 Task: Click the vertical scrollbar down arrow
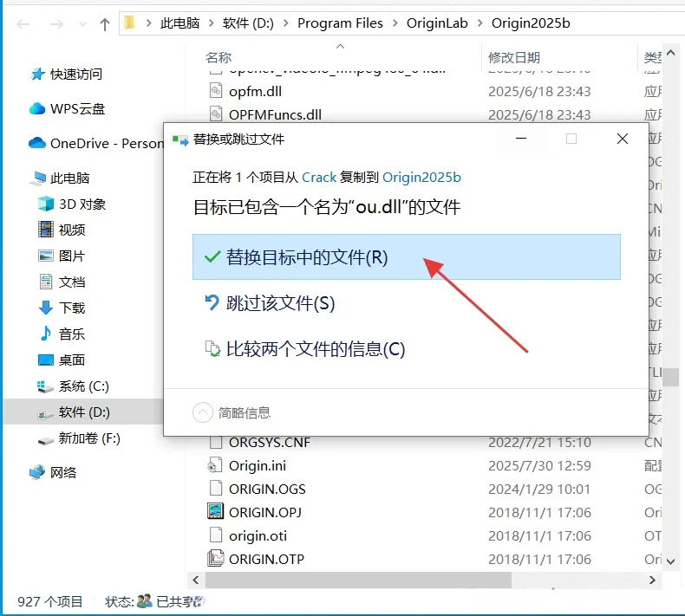[x=671, y=561]
